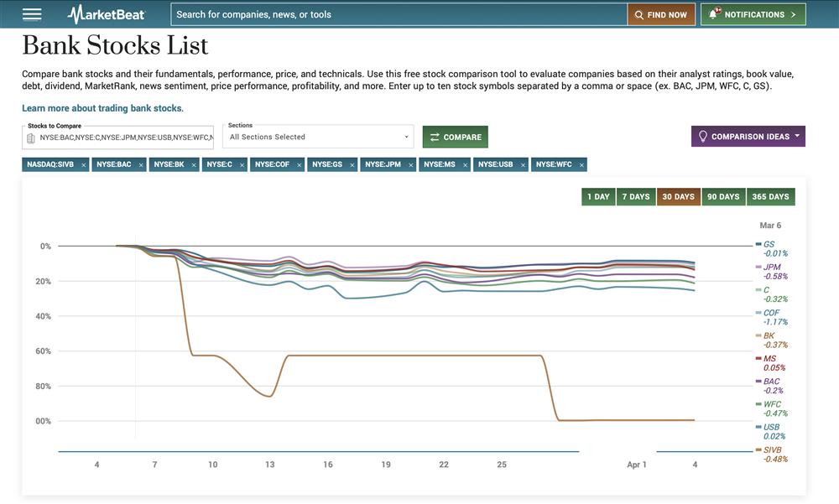Select the 365 Days chart range
The width and height of the screenshot is (839, 504).
(770, 197)
